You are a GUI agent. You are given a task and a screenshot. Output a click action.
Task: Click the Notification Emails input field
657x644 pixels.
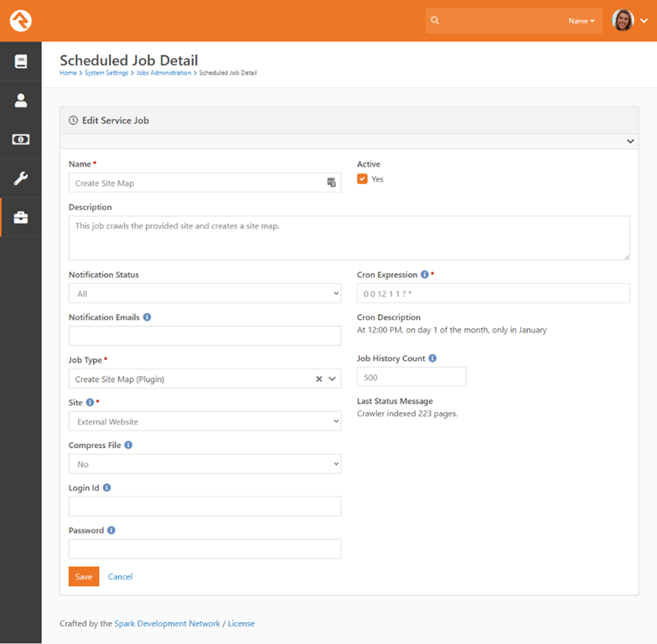[x=204, y=337]
